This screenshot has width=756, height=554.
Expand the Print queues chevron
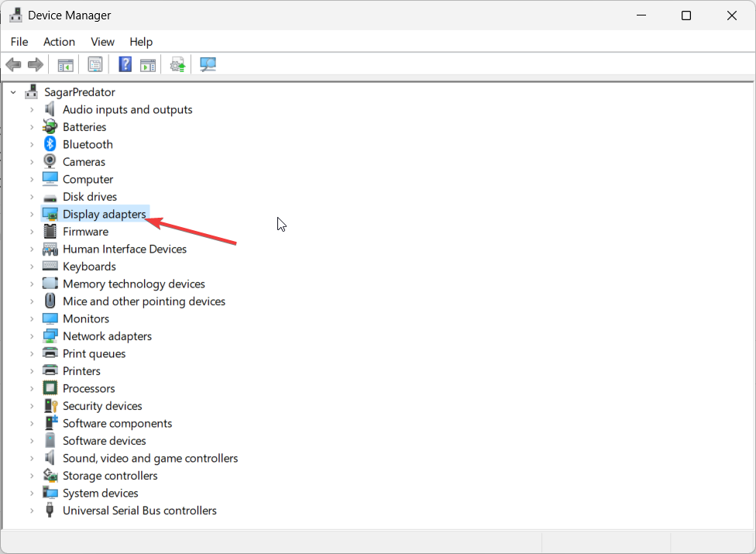32,354
